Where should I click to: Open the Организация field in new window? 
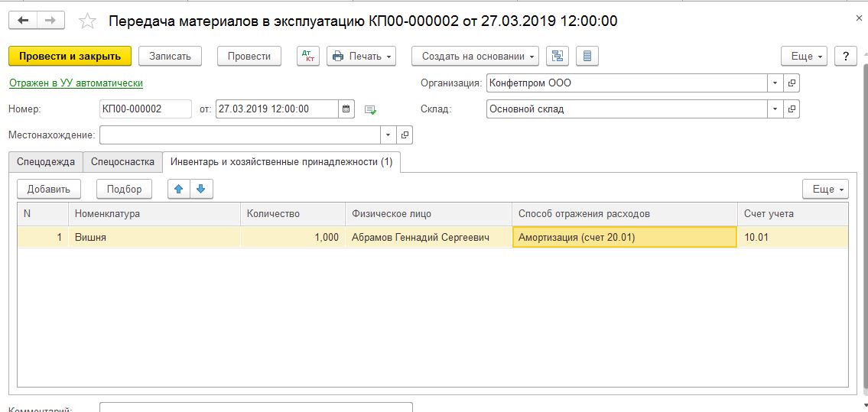point(792,83)
